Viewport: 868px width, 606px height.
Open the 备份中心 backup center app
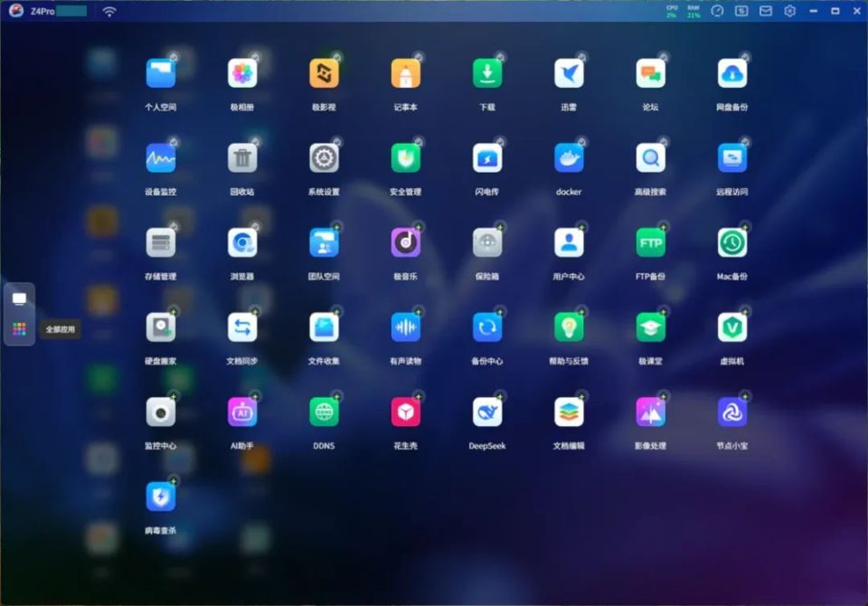pyautogui.click(x=487, y=328)
